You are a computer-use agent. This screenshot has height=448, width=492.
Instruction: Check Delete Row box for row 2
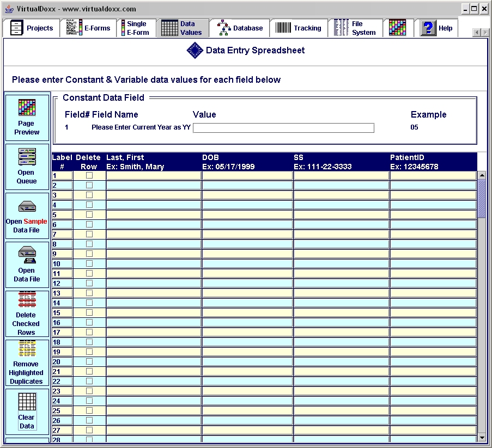pyautogui.click(x=89, y=185)
